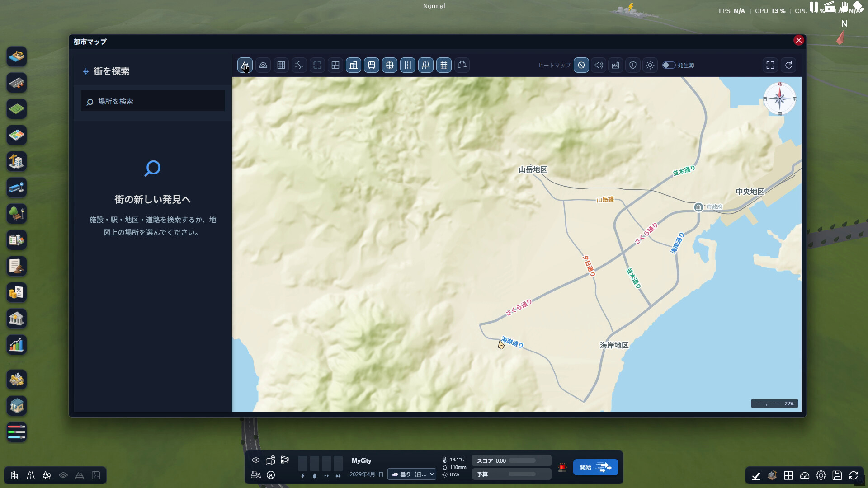
Task: Open the parks and trees tool
Action: tap(17, 214)
